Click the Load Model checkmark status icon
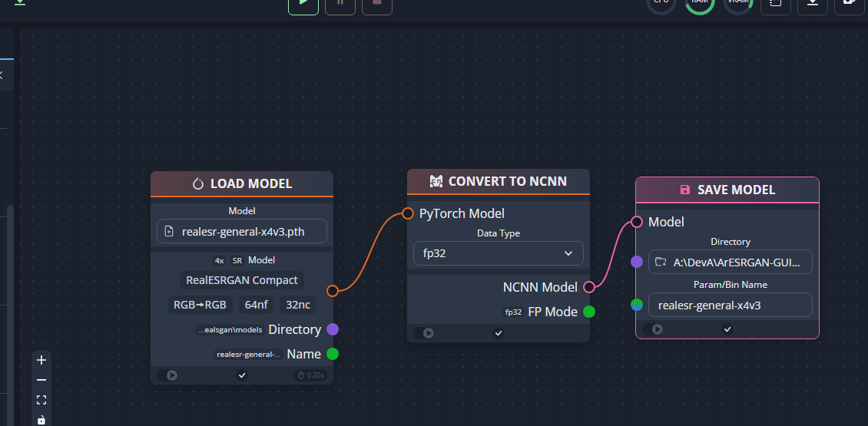 pyautogui.click(x=242, y=375)
